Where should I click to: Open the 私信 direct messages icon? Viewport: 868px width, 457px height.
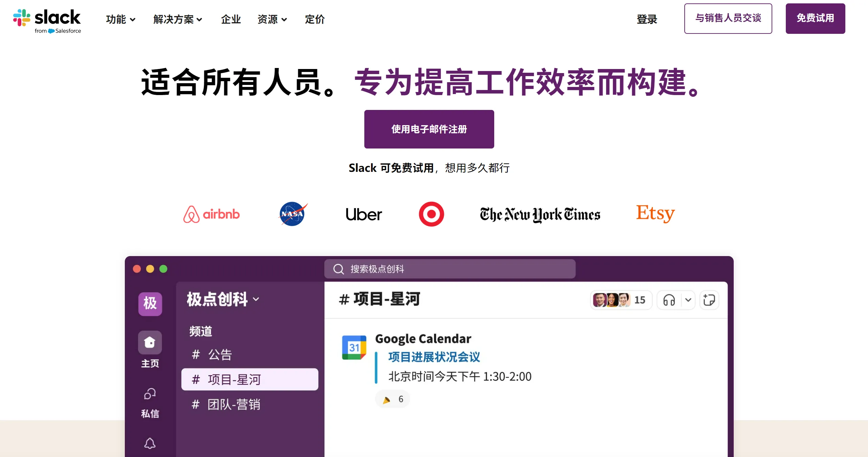150,394
